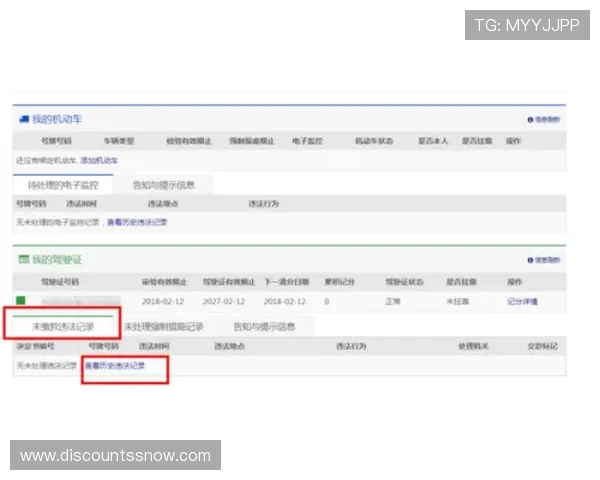Screen dimensions: 600x480
Task: Click the 无未处理的电子监控记录 message
Action: click(x=58, y=222)
